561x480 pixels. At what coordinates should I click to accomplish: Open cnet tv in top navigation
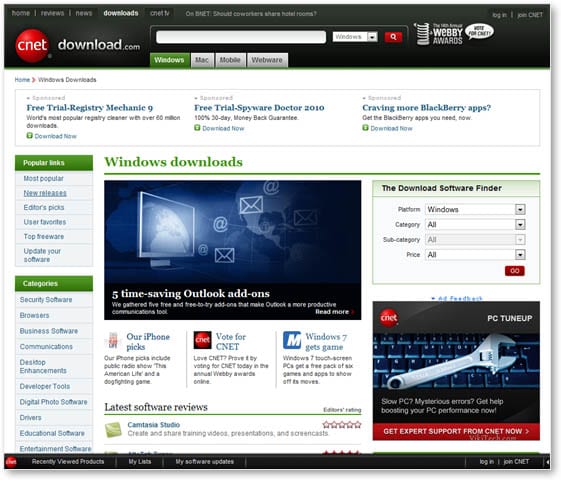coord(160,13)
